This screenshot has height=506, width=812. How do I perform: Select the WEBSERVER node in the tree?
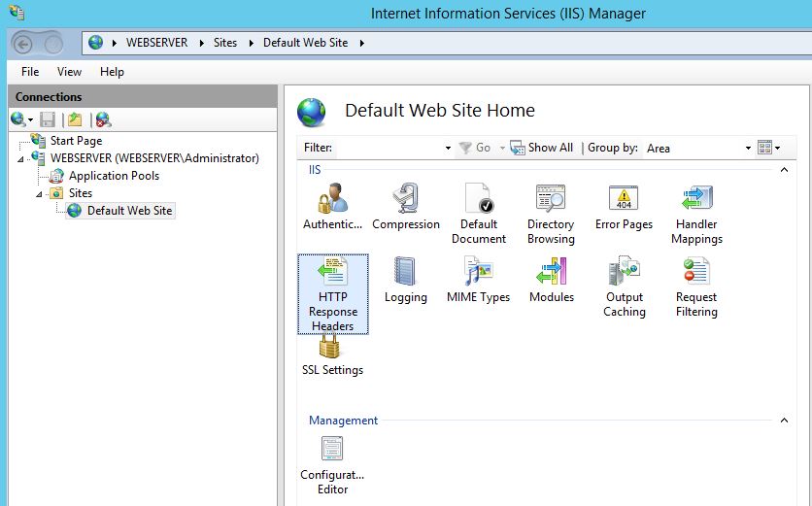coord(154,158)
